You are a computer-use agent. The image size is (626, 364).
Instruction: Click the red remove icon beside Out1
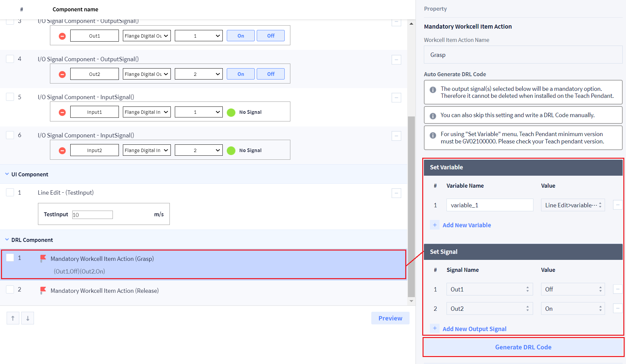[x=62, y=36]
